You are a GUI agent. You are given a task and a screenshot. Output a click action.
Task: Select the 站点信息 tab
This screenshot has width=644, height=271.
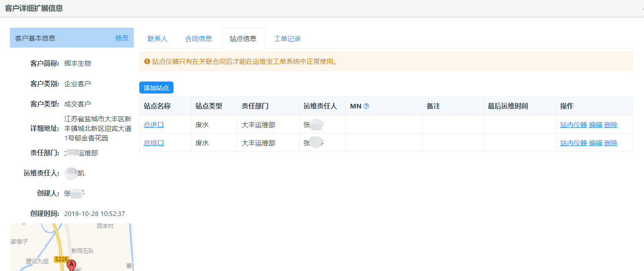[x=243, y=39]
